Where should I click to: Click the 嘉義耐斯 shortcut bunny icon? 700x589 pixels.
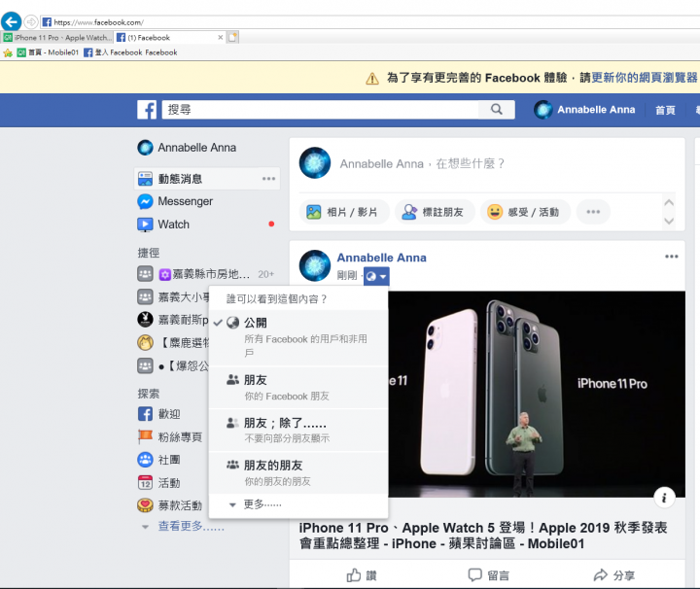coord(145,320)
